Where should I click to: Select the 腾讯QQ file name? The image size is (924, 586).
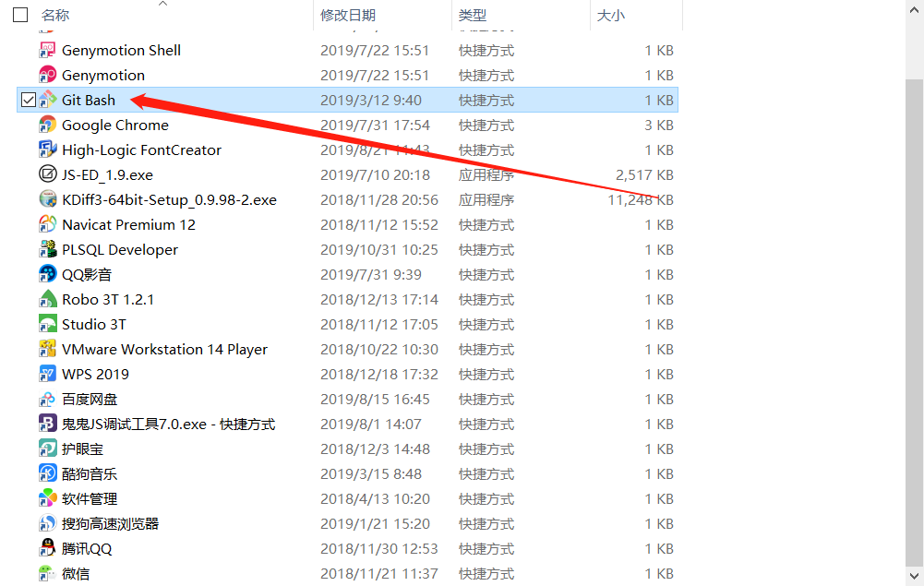[x=87, y=549]
